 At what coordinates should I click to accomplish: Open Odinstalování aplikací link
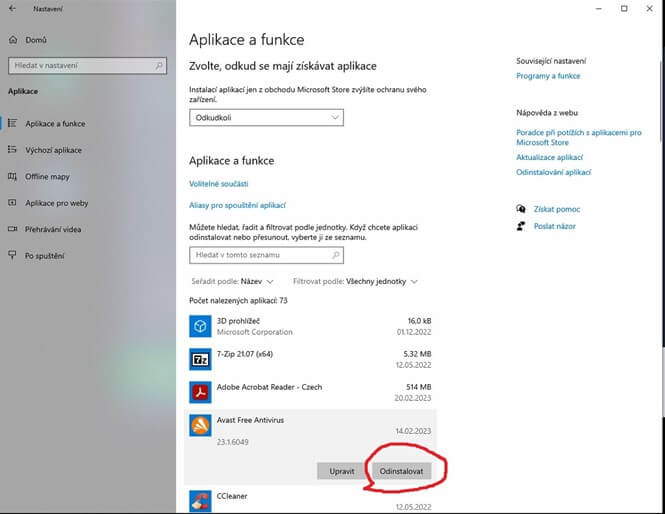pyautogui.click(x=553, y=172)
